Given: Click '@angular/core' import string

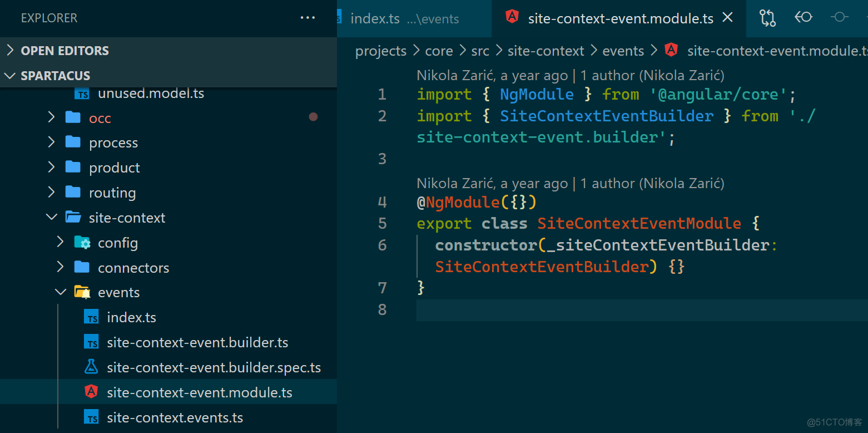Looking at the screenshot, I should click(x=718, y=95).
